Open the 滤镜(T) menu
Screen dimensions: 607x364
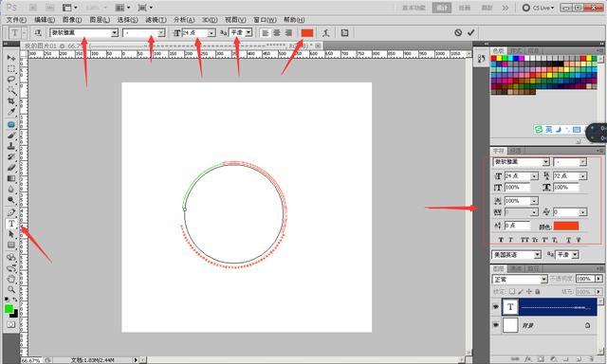156,20
